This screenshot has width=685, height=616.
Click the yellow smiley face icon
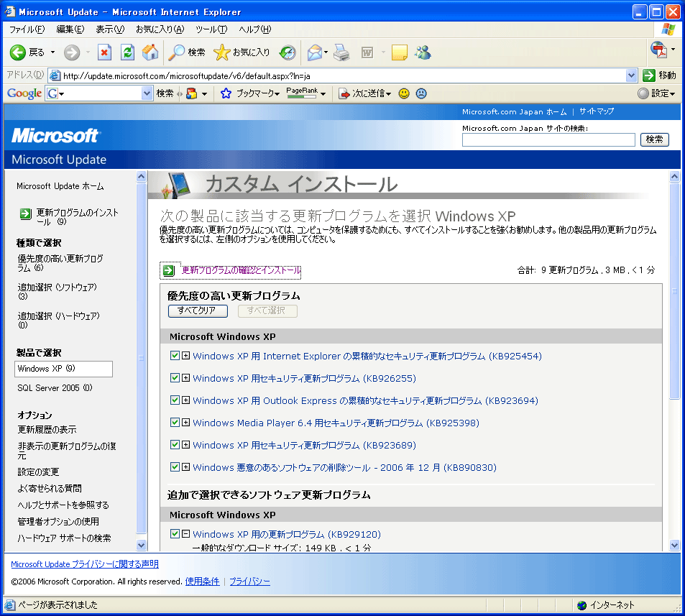click(x=404, y=93)
